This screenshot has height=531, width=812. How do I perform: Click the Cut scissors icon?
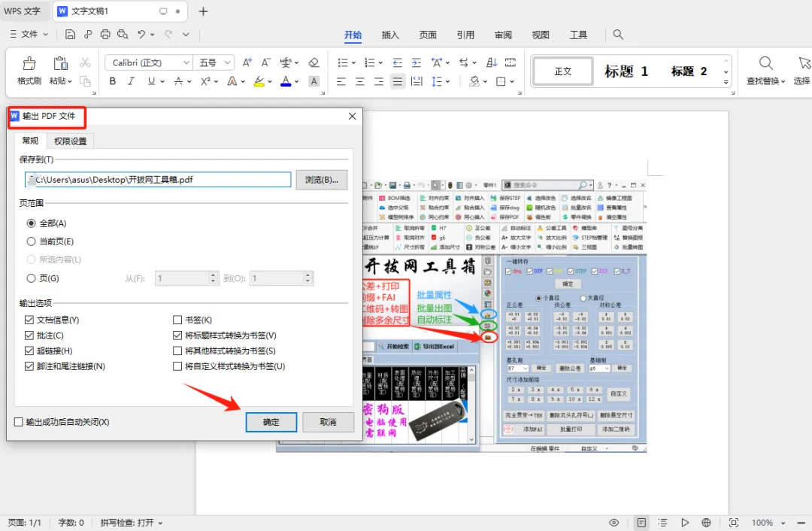point(86,62)
